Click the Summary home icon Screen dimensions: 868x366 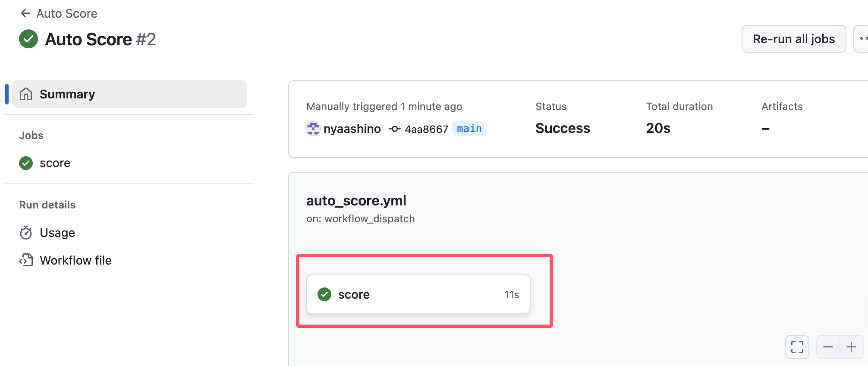coord(26,94)
